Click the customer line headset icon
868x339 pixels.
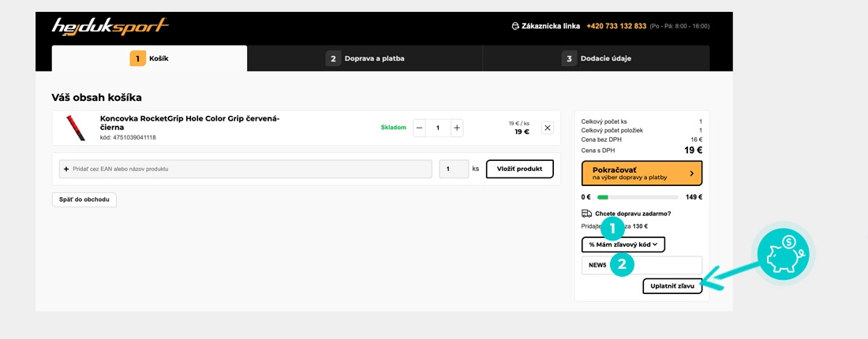click(x=515, y=26)
